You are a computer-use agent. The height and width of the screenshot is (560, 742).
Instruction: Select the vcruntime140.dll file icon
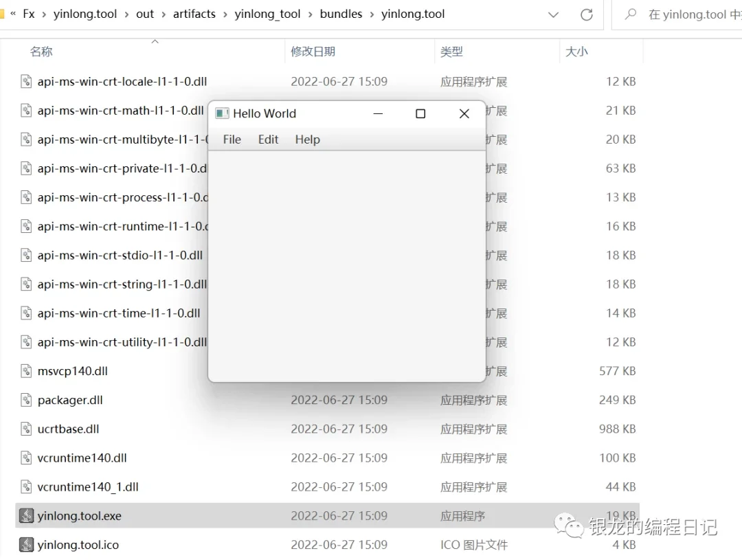click(x=26, y=458)
